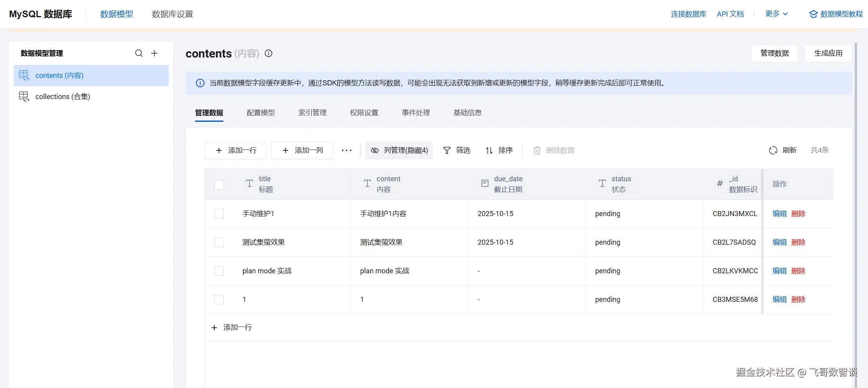Click the refresh icon labeled 刷新
The width and height of the screenshot is (868, 388).
(x=773, y=150)
